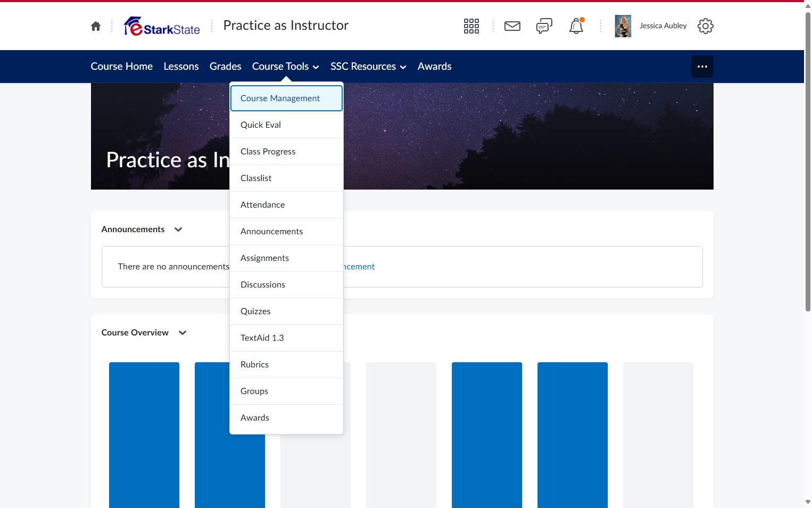Open the admin tools gear icon
This screenshot has width=812, height=508.
[706, 26]
